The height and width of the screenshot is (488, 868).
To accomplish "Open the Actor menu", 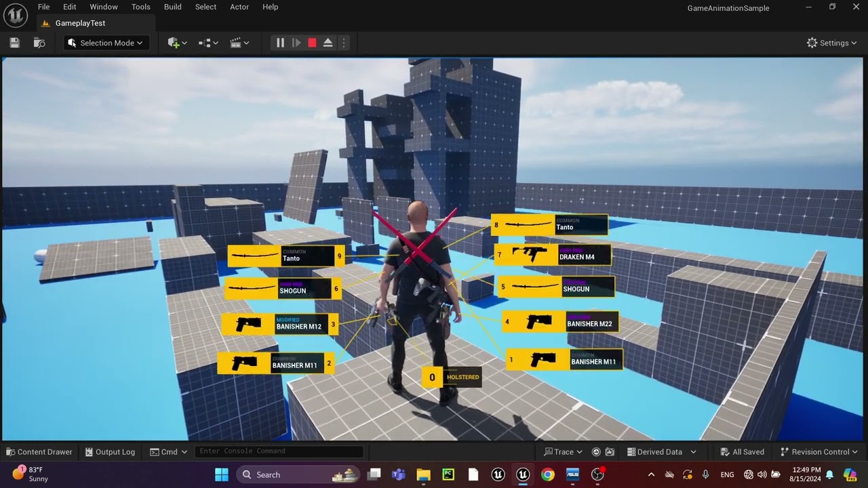I will 239,7.
